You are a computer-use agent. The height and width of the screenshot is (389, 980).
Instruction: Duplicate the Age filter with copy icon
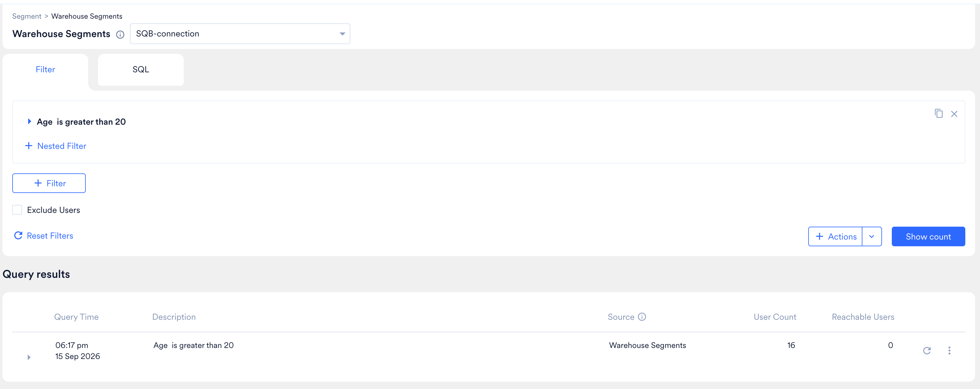(x=939, y=113)
